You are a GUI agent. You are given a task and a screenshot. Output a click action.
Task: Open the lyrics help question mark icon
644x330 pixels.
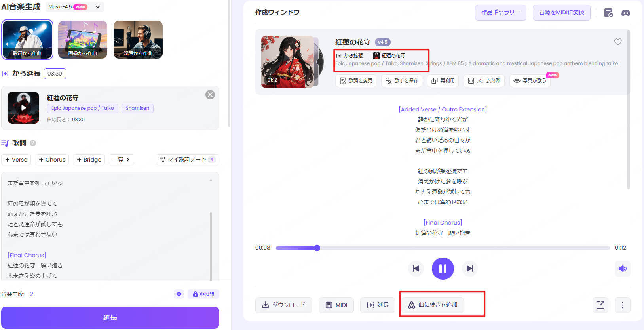pos(33,143)
